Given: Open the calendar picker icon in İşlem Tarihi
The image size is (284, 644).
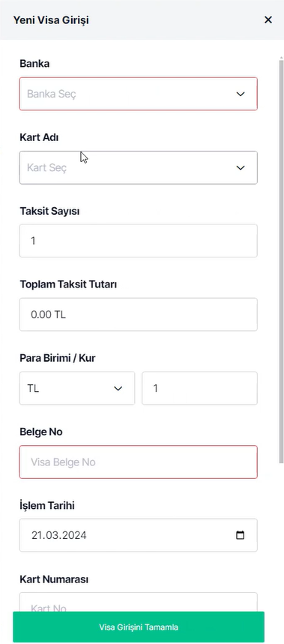Looking at the screenshot, I should [241, 535].
